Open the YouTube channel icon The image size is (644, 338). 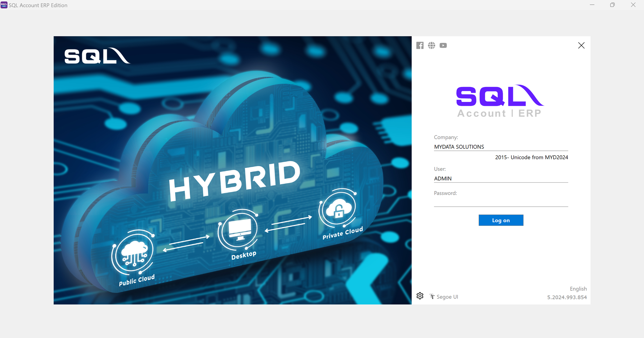click(x=443, y=45)
